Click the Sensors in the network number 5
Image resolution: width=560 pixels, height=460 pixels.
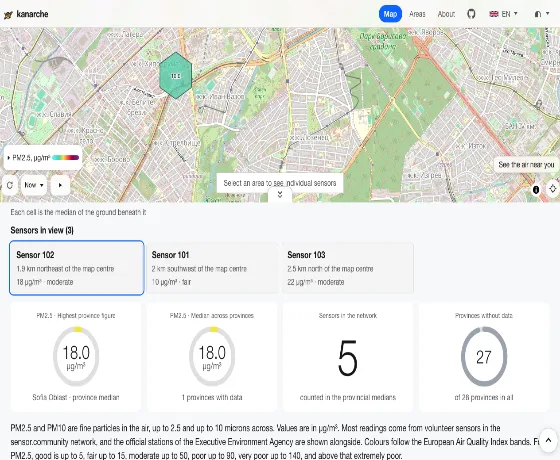pos(348,358)
